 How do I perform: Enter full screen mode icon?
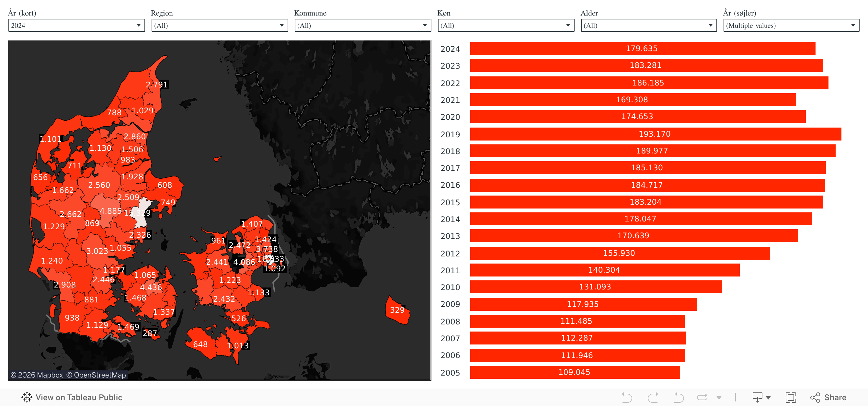[x=791, y=398]
